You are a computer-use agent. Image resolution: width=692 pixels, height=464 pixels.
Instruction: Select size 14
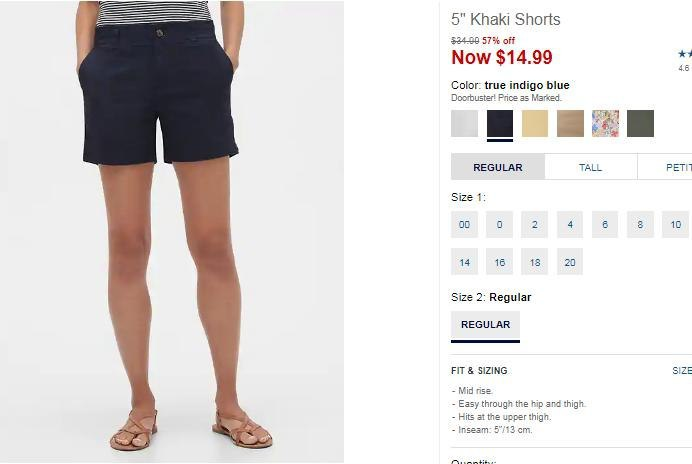(464, 262)
